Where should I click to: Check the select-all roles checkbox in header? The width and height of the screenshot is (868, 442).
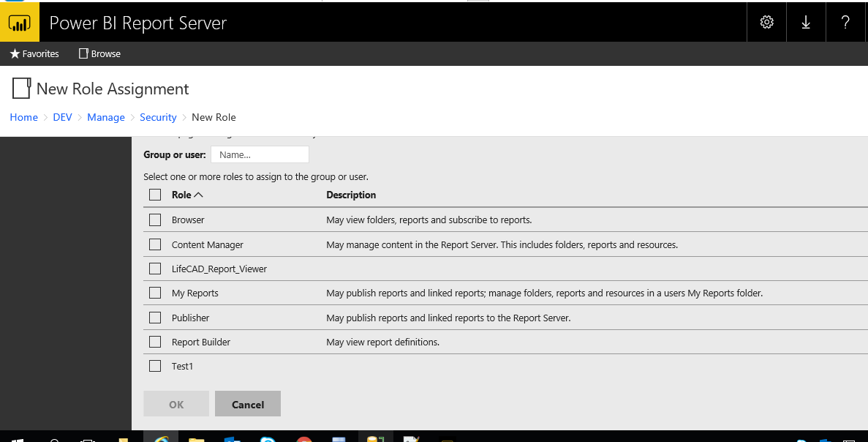click(x=155, y=195)
